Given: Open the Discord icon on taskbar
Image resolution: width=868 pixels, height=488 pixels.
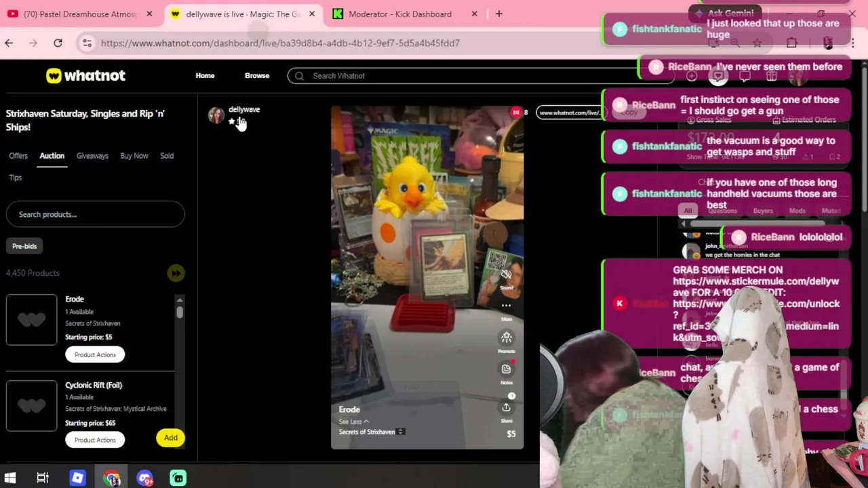Looking at the screenshot, I should point(144,479).
